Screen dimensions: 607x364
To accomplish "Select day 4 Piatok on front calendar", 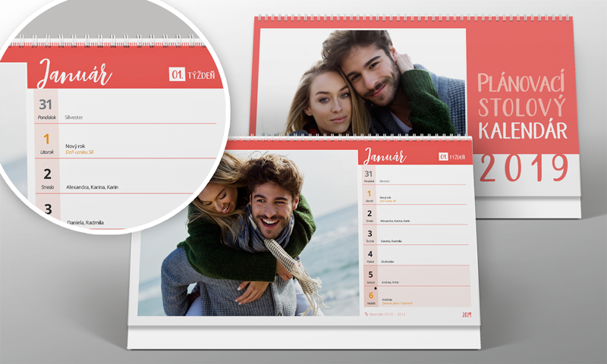I will (370, 256).
